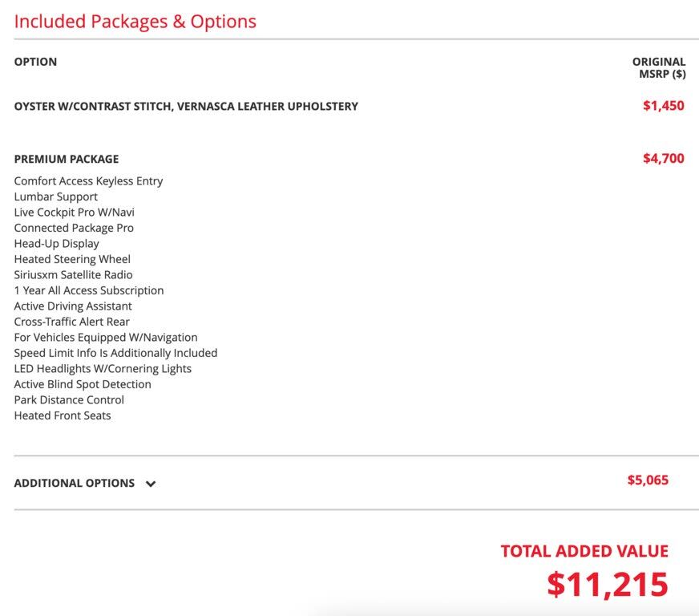Image resolution: width=699 pixels, height=616 pixels.
Task: Select the Heated Steering Wheel item
Action: click(72, 259)
